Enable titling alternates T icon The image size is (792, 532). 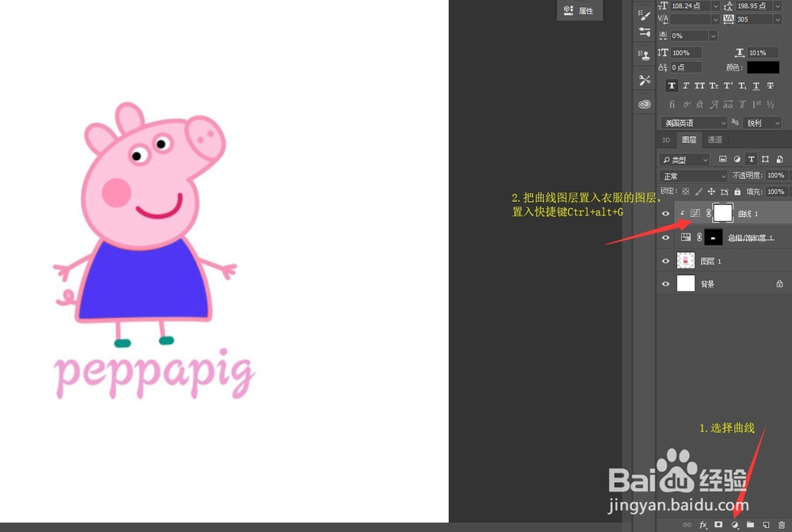click(742, 104)
